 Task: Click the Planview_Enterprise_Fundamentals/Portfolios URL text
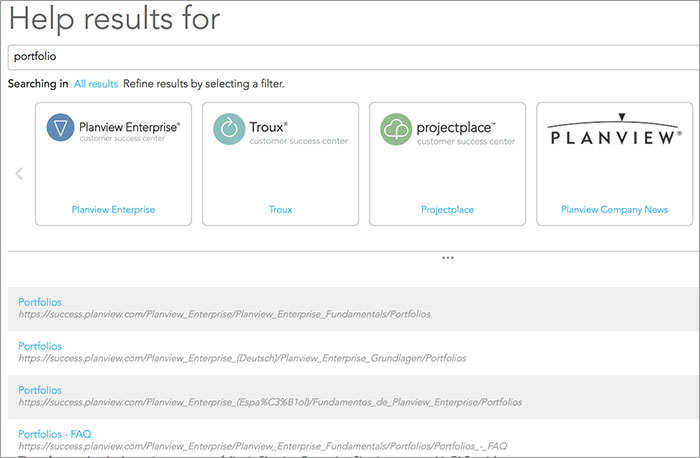225,314
